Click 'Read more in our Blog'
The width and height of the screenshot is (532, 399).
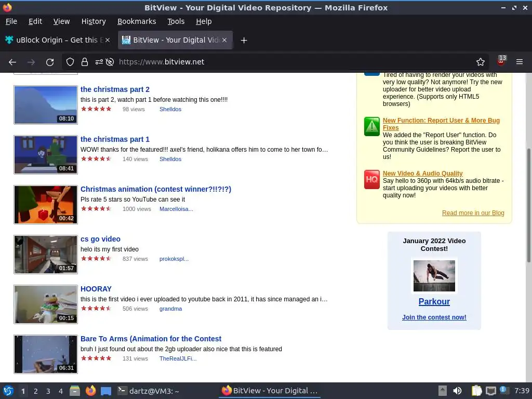point(473,213)
